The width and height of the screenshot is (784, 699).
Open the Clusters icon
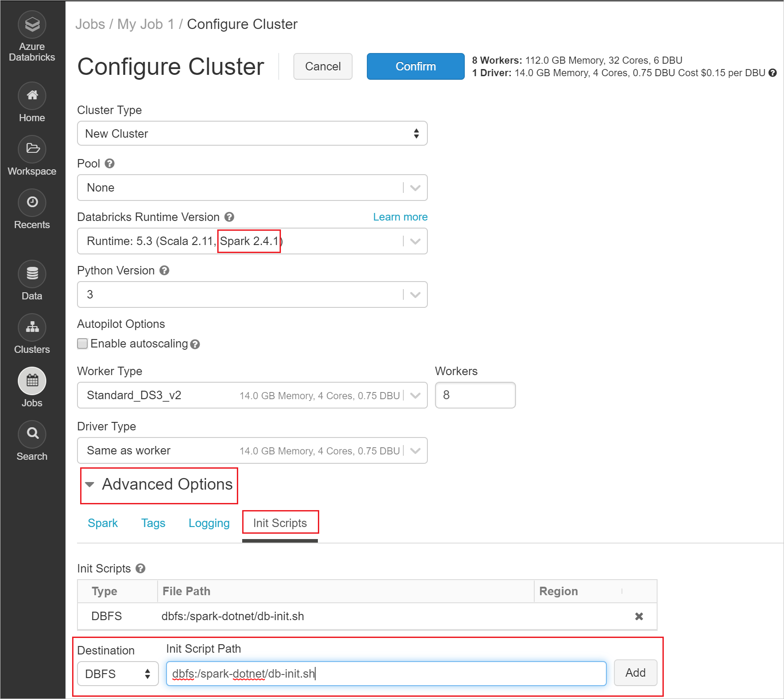pos(32,327)
